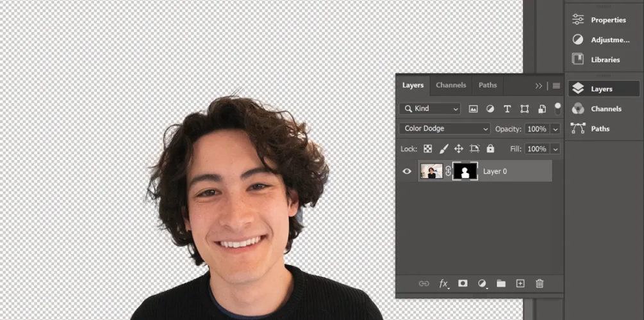Open the Color Dodge blend mode dropdown
644x320 pixels.
[444, 129]
